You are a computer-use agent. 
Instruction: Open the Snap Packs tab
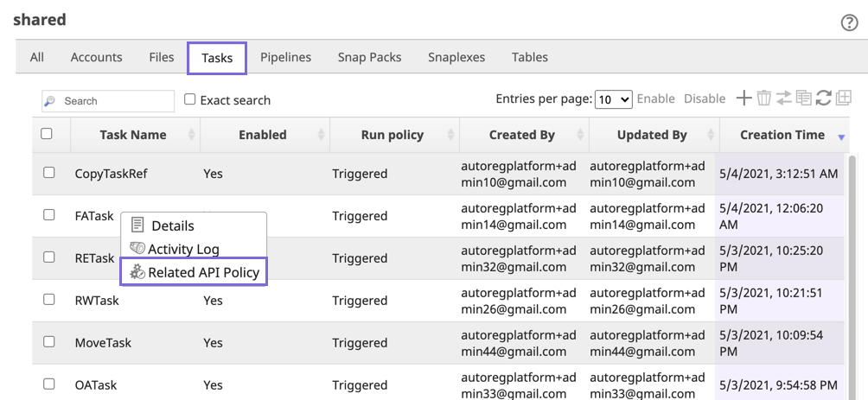click(x=370, y=57)
